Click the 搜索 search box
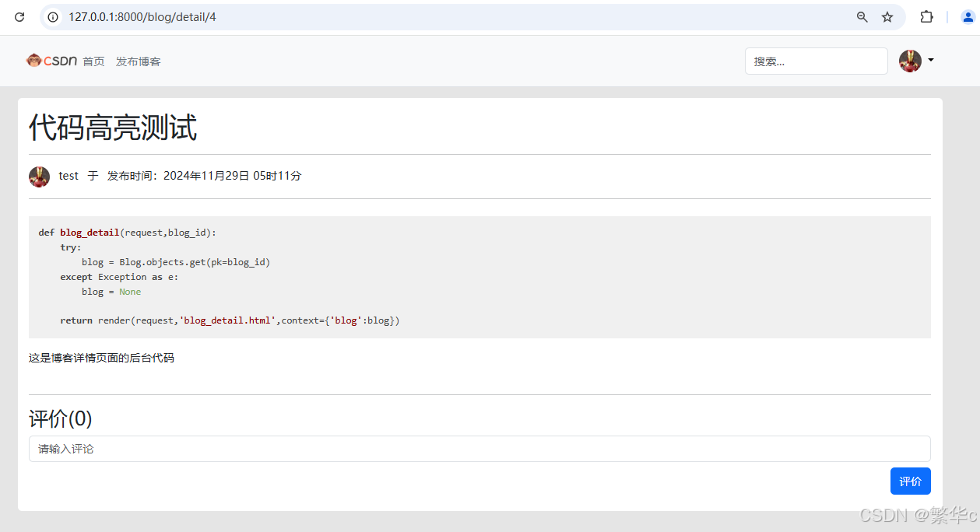Image resolution: width=980 pixels, height=532 pixels. tap(816, 61)
